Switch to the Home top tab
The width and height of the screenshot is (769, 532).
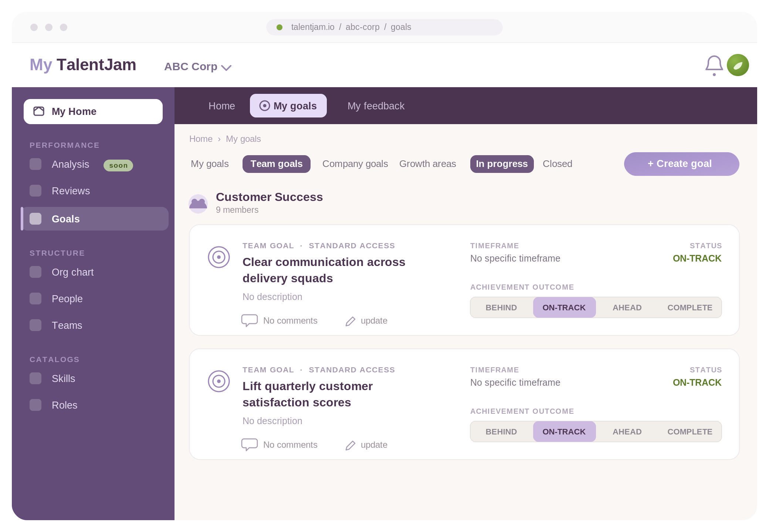pyautogui.click(x=222, y=106)
